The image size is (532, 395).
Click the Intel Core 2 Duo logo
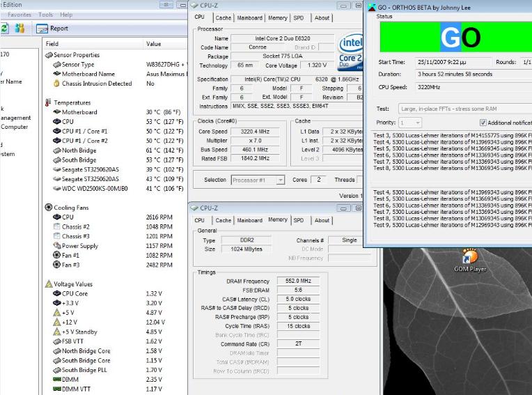coord(350,52)
